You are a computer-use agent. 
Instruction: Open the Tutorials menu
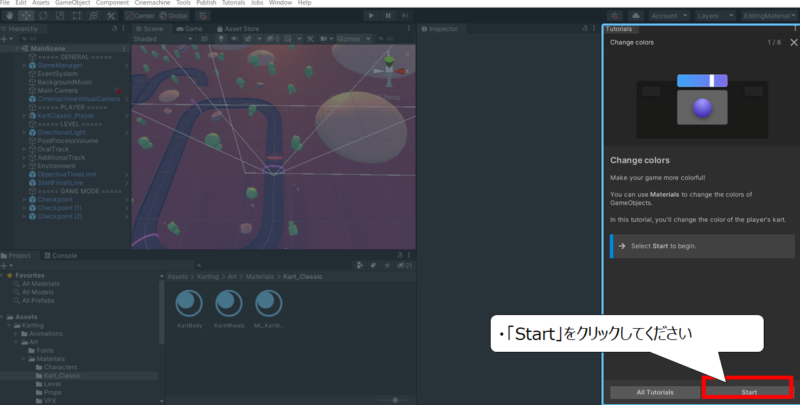click(x=233, y=3)
